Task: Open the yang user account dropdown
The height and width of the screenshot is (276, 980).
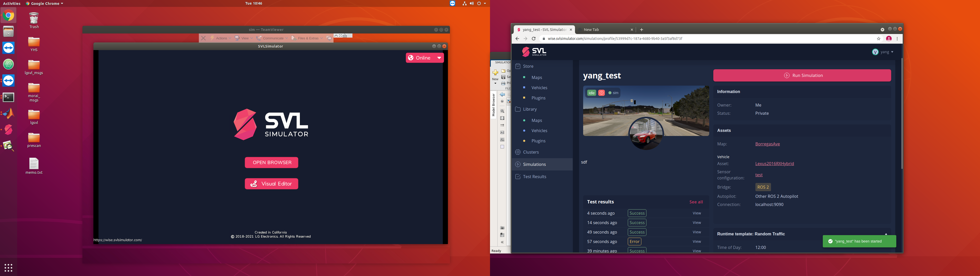Action: click(x=883, y=52)
